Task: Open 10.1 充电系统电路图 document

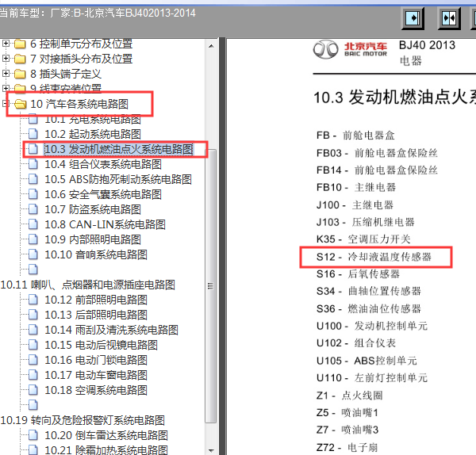Action: [93, 119]
